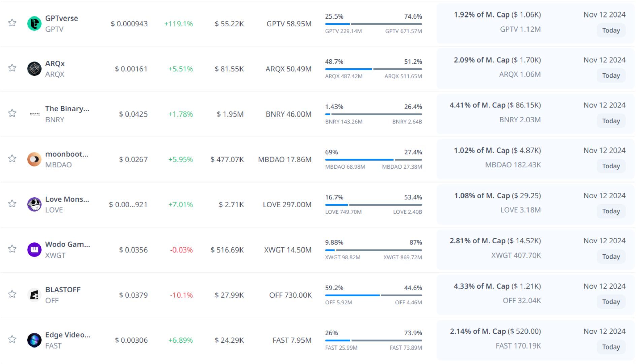Open The Binary BNRY token page link
This screenshot has width=640, height=364.
click(67, 109)
